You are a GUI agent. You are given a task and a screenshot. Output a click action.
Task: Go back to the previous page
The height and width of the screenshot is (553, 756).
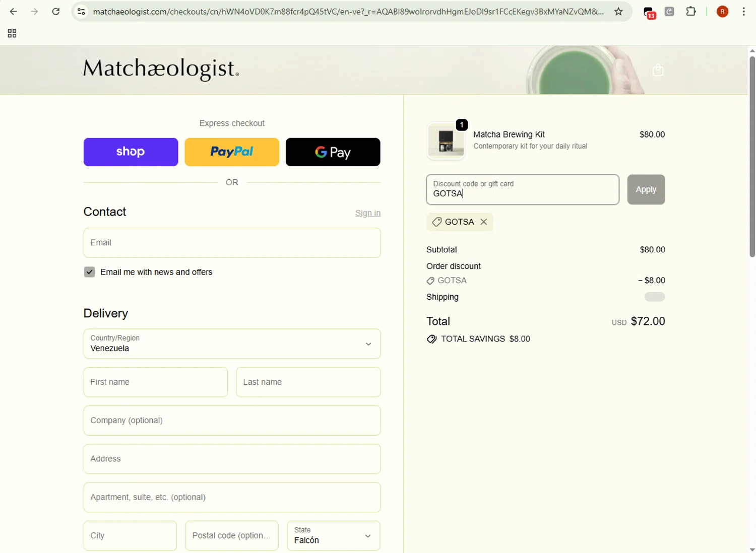pos(14,12)
